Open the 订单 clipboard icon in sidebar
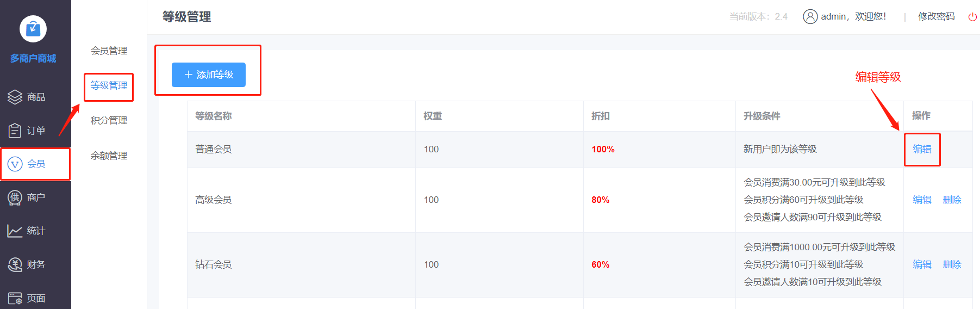980x309 pixels. point(15,131)
